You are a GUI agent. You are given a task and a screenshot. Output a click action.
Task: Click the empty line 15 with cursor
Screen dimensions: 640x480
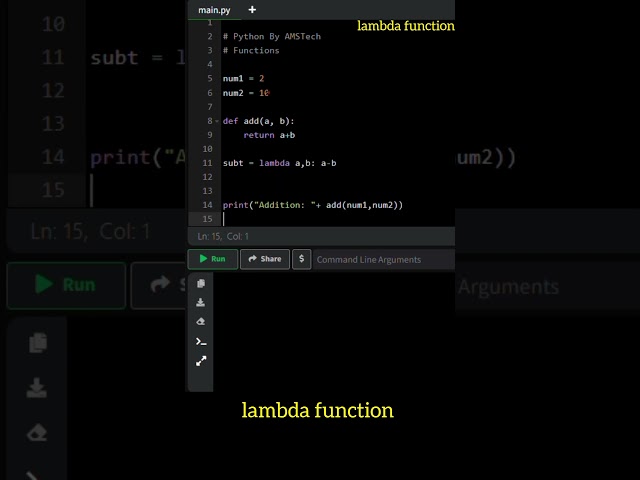point(339,219)
